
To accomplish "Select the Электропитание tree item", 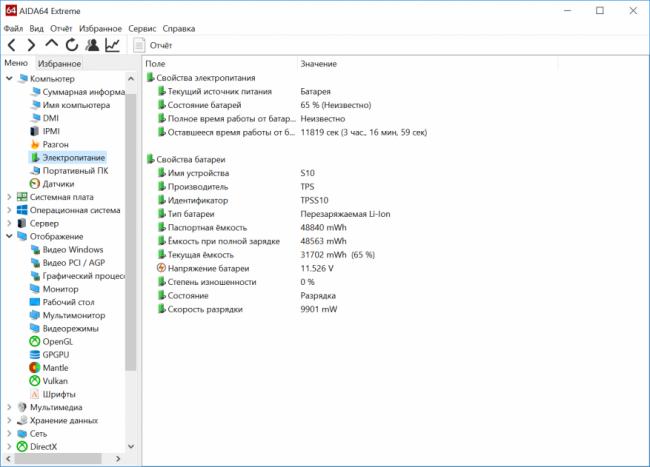I will point(68,157).
